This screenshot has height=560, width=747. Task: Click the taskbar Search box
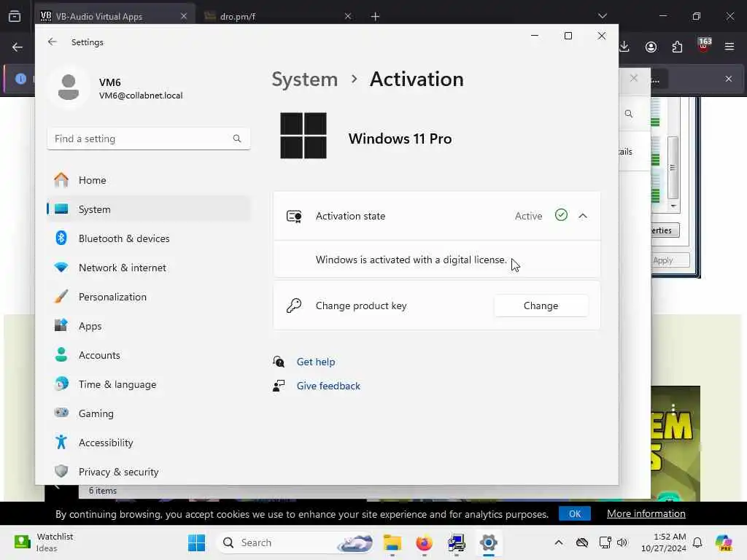coord(295,542)
